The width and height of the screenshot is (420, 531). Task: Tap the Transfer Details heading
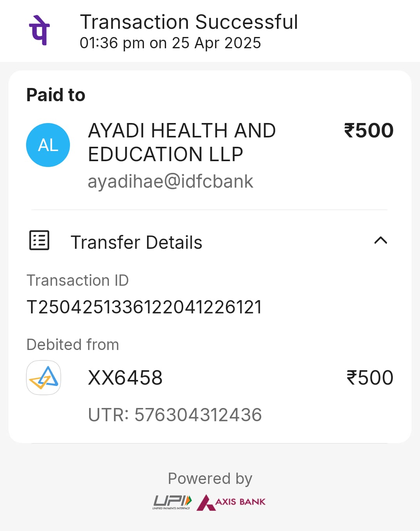tap(136, 242)
